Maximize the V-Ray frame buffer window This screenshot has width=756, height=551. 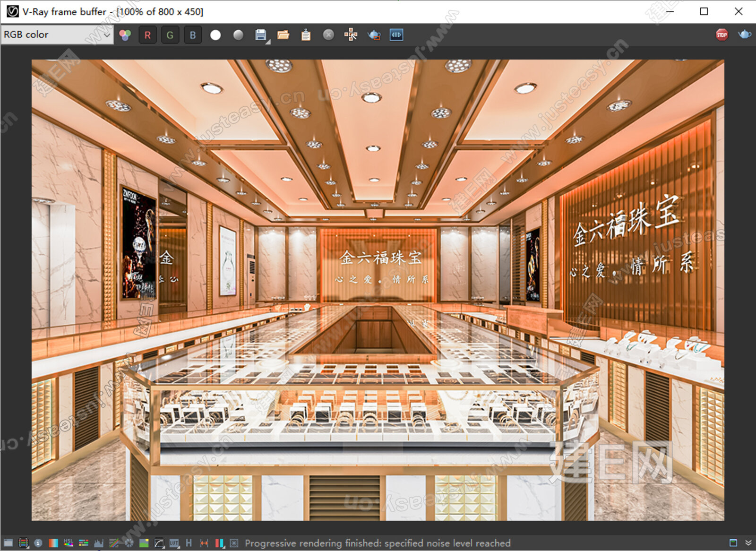(704, 11)
